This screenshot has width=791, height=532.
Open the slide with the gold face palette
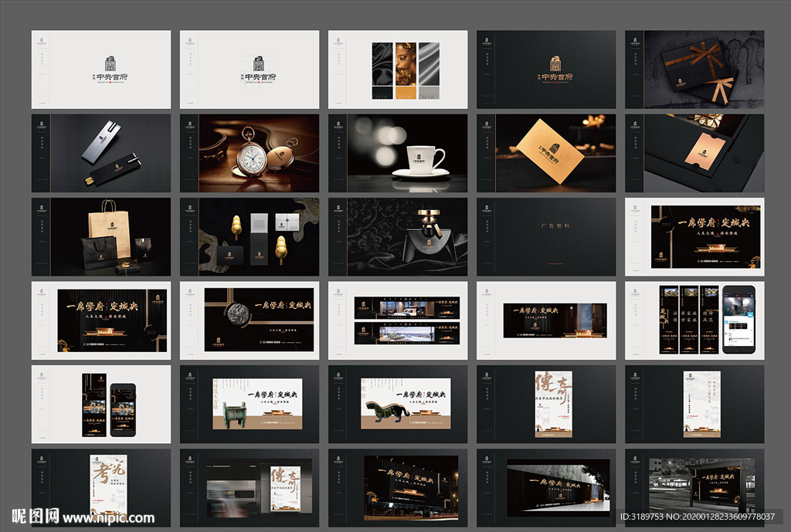[x=398, y=69]
